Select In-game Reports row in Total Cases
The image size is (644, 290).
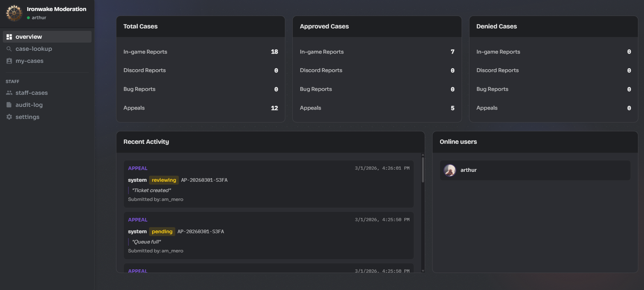(200, 52)
